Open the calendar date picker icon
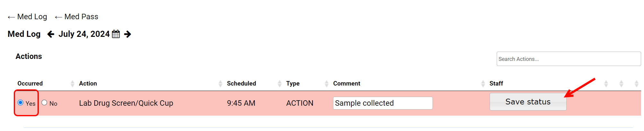This screenshot has height=131, width=644. (116, 34)
